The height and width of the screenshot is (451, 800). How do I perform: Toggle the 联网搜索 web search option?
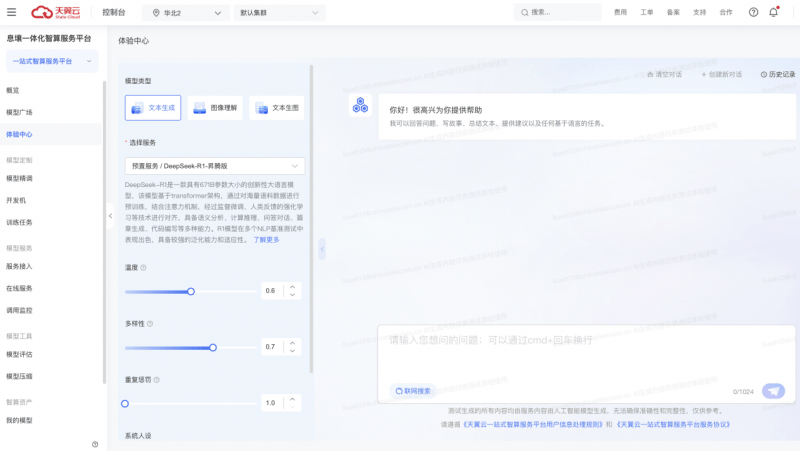tap(413, 391)
